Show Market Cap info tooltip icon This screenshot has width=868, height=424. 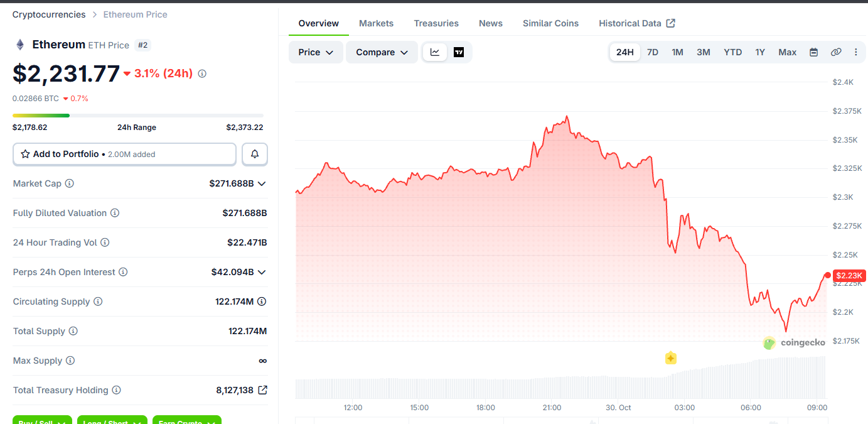pos(70,183)
